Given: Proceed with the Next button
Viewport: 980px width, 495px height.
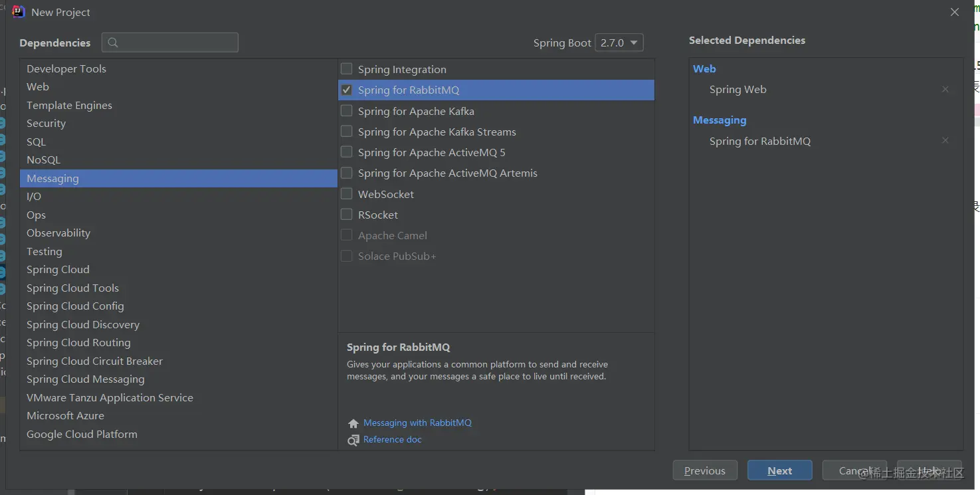Looking at the screenshot, I should [x=779, y=470].
